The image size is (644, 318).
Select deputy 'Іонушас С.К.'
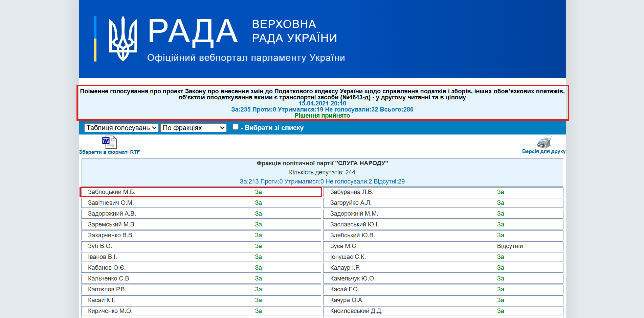coord(348,257)
